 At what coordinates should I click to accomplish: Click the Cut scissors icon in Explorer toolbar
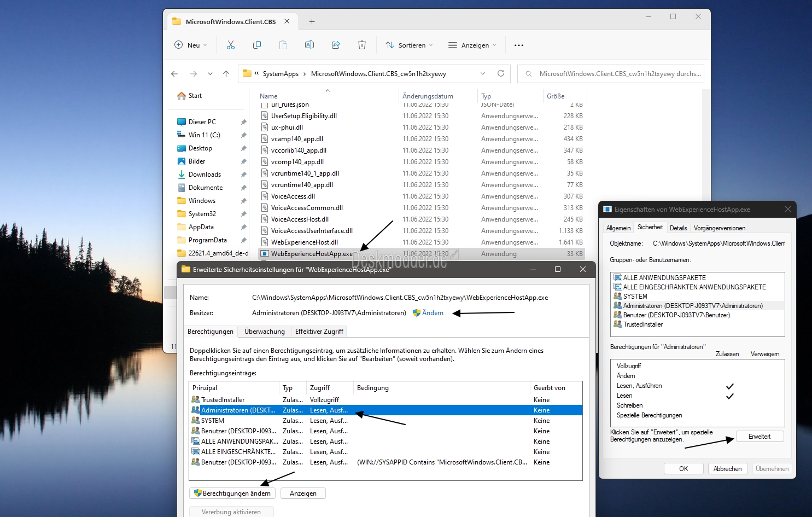(231, 45)
